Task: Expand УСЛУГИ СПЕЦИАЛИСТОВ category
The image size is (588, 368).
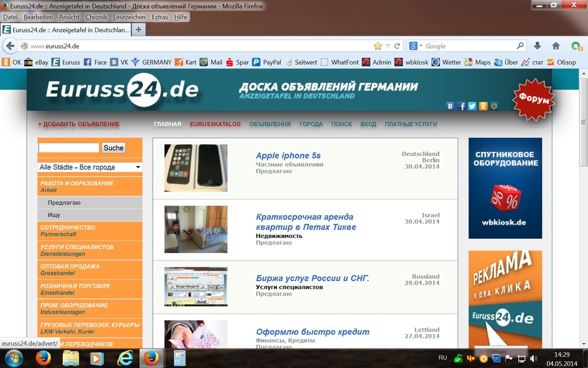Action: (90, 251)
